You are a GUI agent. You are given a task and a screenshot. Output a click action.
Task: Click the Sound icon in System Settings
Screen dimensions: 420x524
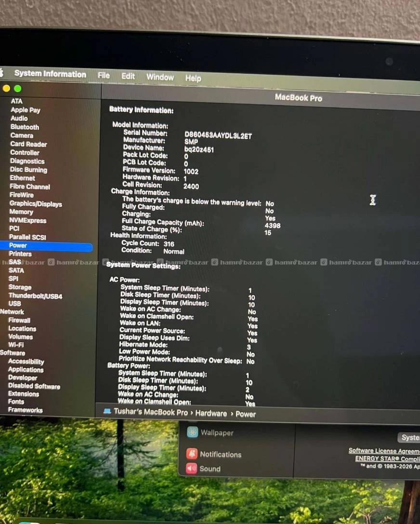click(x=192, y=468)
